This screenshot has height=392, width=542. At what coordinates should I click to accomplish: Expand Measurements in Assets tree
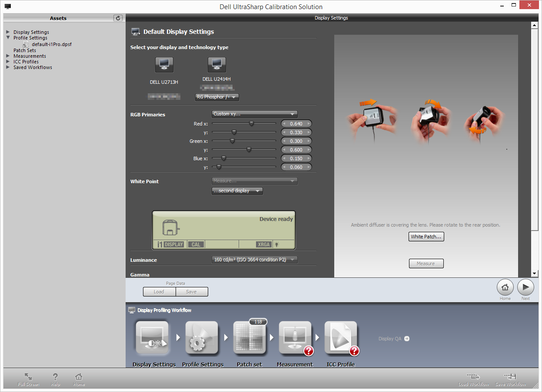point(8,56)
